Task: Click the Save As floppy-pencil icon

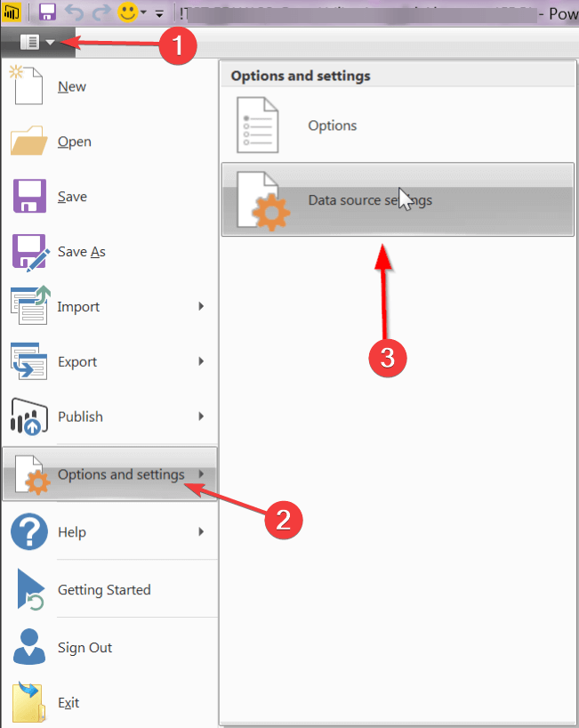Action: (x=30, y=252)
